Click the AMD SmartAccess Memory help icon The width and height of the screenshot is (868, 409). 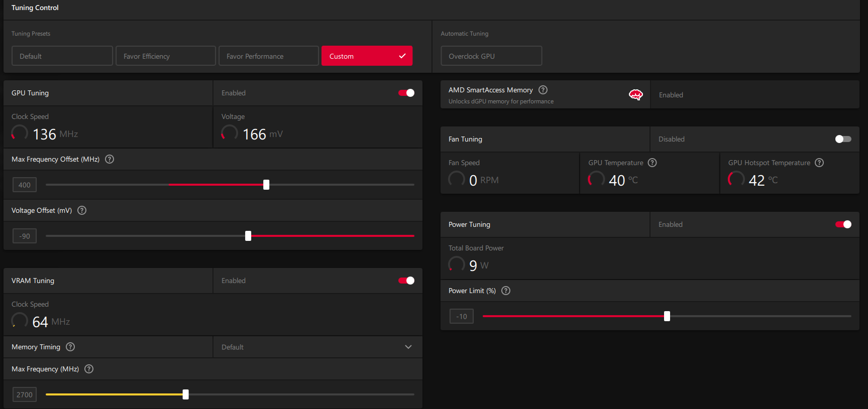click(x=543, y=90)
